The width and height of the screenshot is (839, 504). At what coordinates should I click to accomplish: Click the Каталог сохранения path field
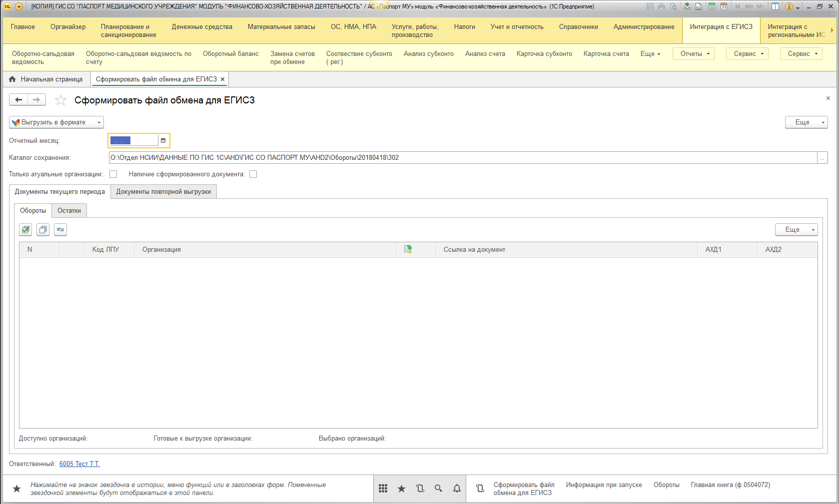462,158
